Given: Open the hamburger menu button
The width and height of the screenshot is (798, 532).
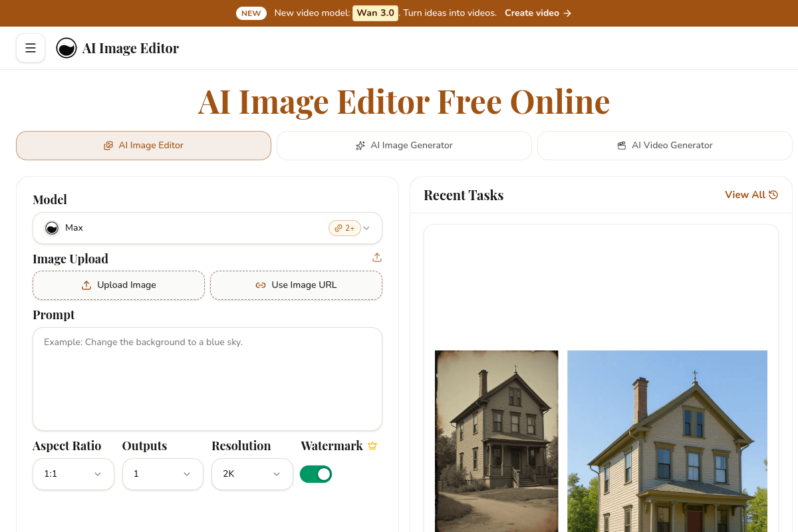Looking at the screenshot, I should coord(31,48).
